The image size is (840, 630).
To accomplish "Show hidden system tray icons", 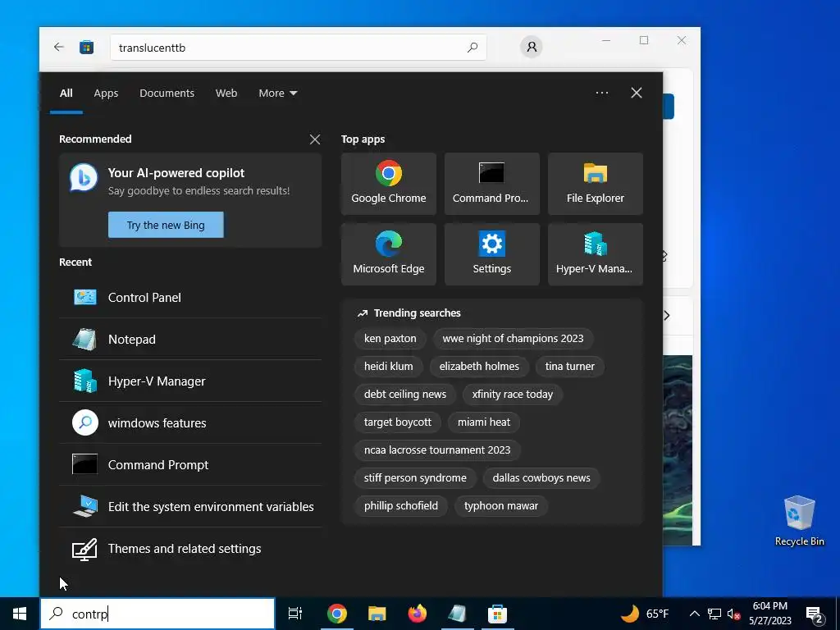I will pyautogui.click(x=694, y=614).
